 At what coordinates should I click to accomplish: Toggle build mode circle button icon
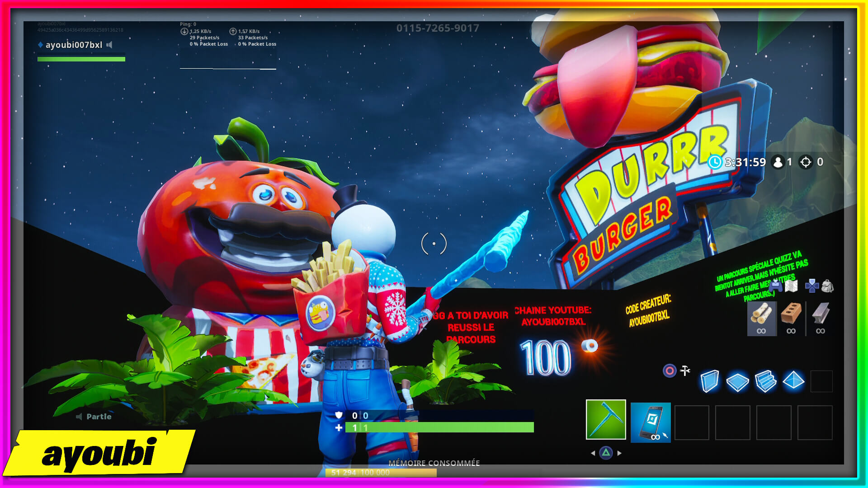tap(670, 371)
